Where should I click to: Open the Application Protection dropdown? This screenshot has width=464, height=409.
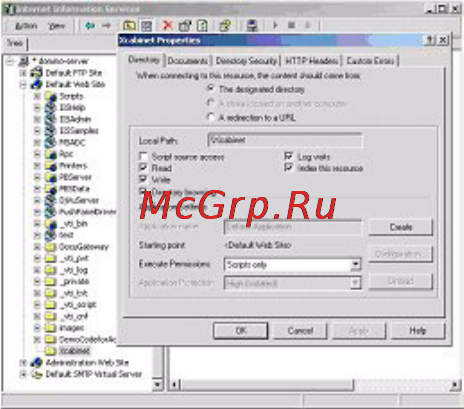coord(356,283)
